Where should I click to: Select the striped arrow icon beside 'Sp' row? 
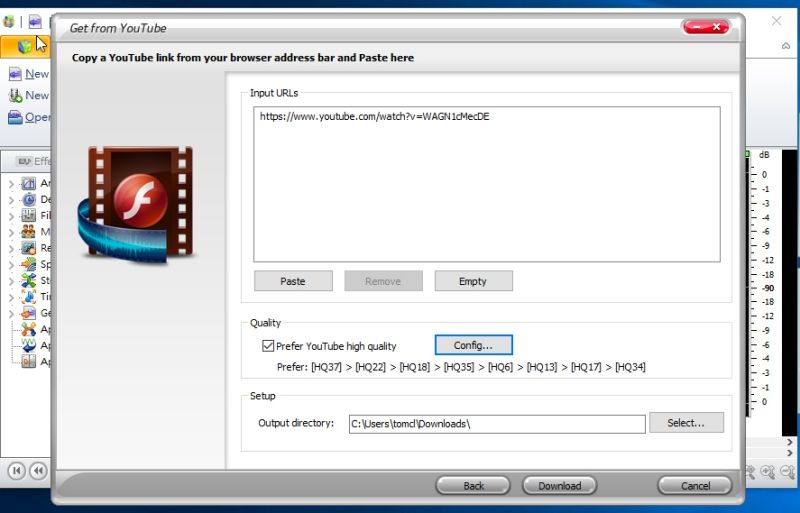[x=29, y=264]
